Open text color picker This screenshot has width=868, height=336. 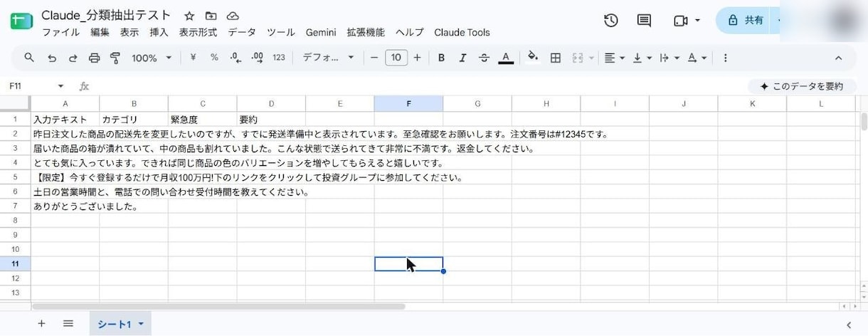[506, 58]
